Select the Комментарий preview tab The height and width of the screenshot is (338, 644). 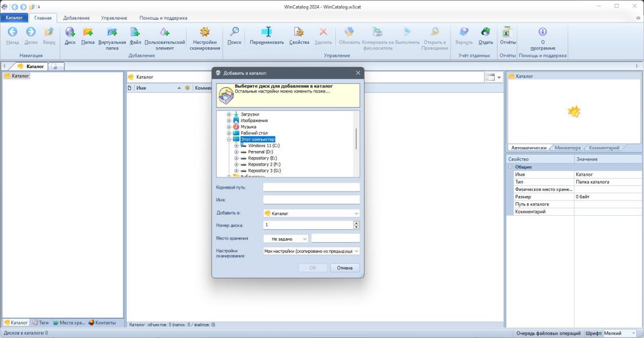click(x=604, y=148)
